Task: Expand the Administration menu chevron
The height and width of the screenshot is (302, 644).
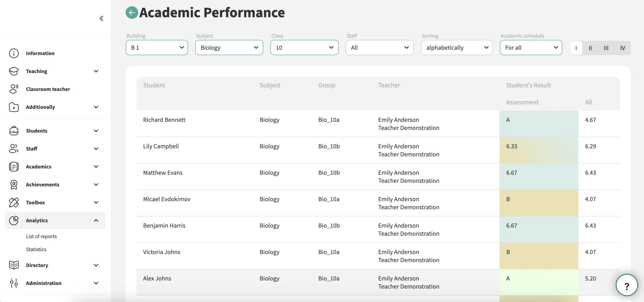Action: pos(96,283)
